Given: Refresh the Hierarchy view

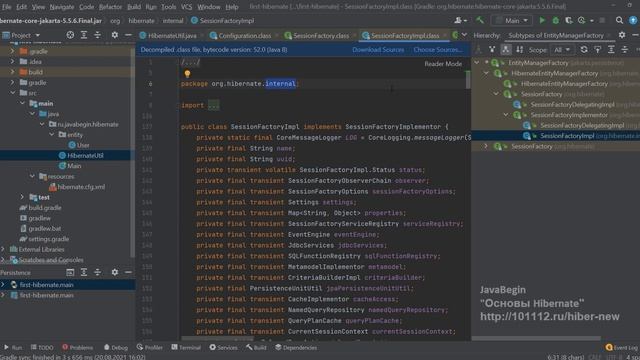Looking at the screenshot, I should coord(584,49).
